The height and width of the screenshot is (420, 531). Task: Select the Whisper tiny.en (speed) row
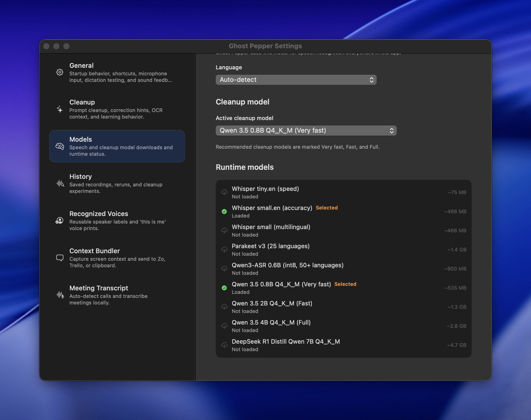[343, 192]
